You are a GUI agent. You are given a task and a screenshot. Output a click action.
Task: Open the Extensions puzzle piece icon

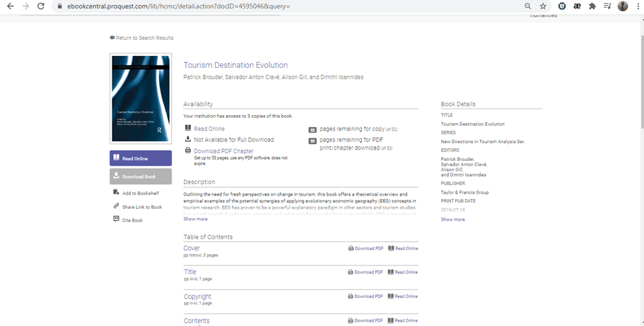pos(592,6)
